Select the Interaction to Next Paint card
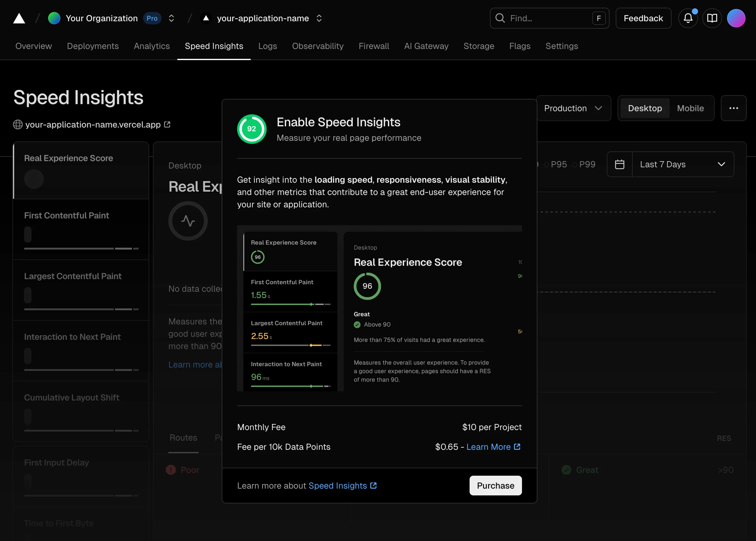756x541 pixels. tap(81, 351)
